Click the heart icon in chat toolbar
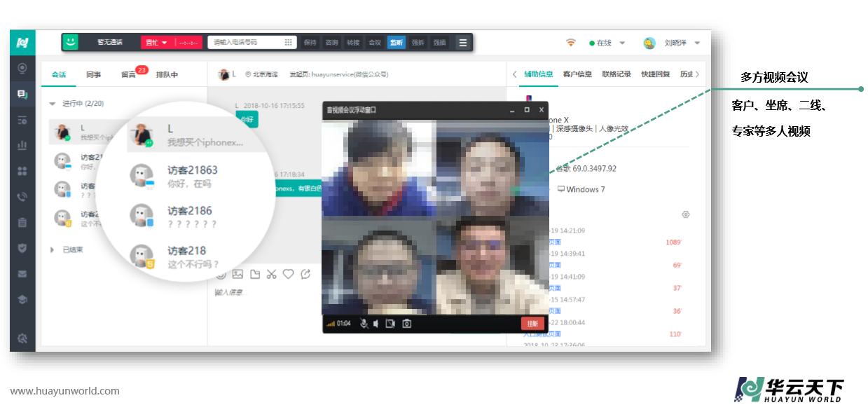This screenshot has height=405, width=868. pyautogui.click(x=288, y=274)
